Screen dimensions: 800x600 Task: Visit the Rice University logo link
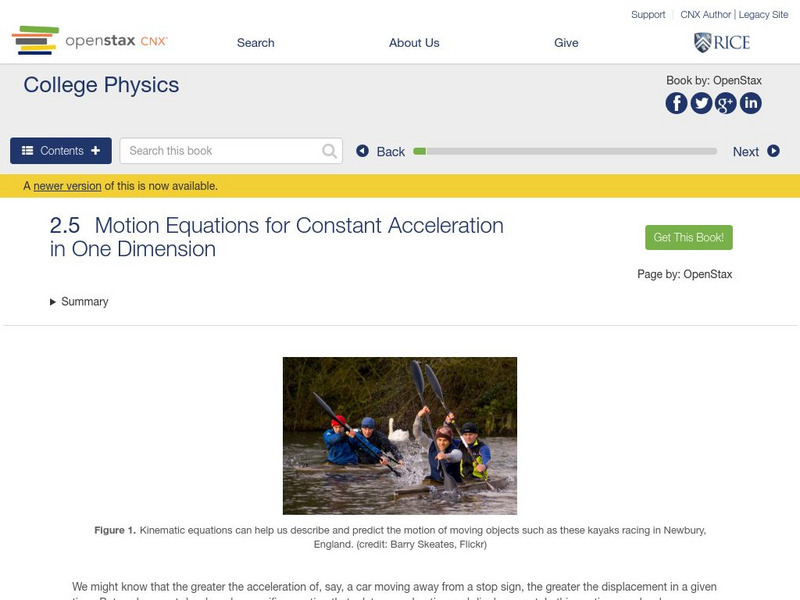(722, 42)
